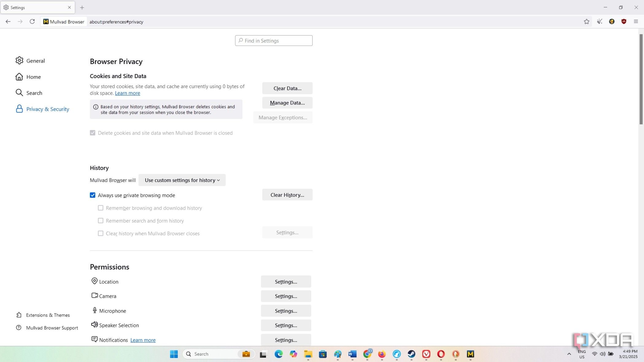Click the back navigation arrow
Viewport: 644px width, 362px height.
click(x=8, y=21)
